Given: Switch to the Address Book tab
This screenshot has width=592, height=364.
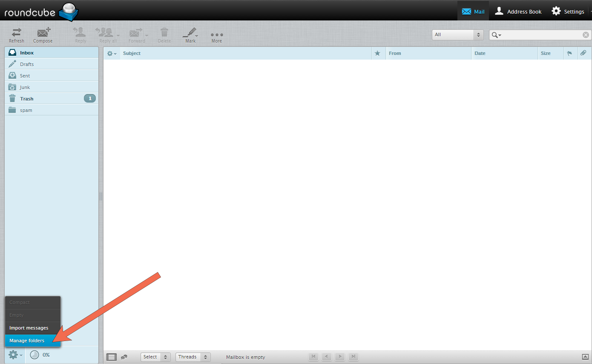Looking at the screenshot, I should pyautogui.click(x=518, y=11).
